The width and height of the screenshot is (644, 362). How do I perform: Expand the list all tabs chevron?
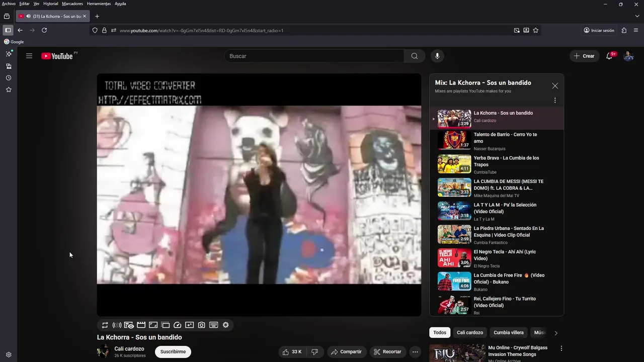pyautogui.click(x=636, y=16)
